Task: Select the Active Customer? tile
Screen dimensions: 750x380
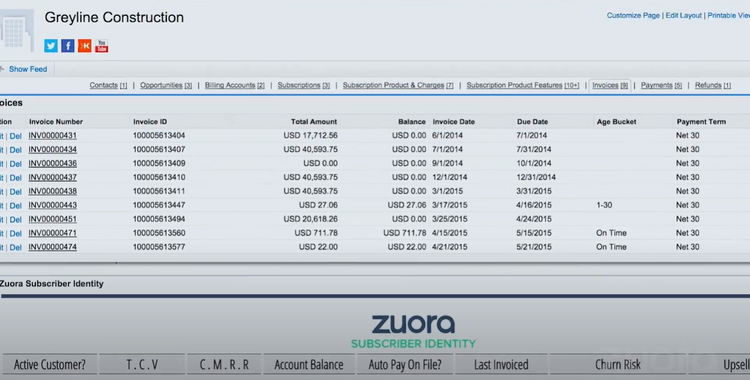Action: (x=50, y=365)
